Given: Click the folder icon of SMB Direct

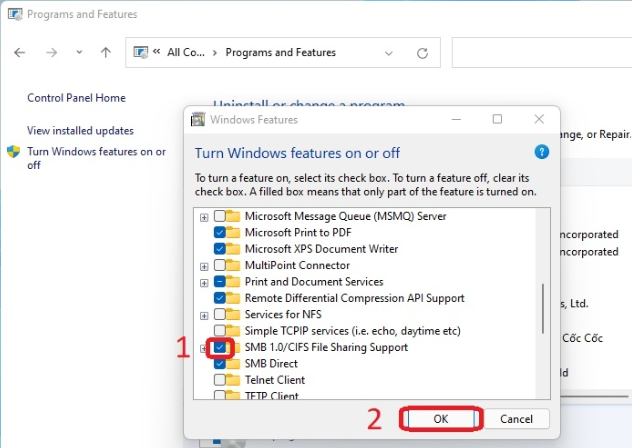Looking at the screenshot, I should (233, 363).
